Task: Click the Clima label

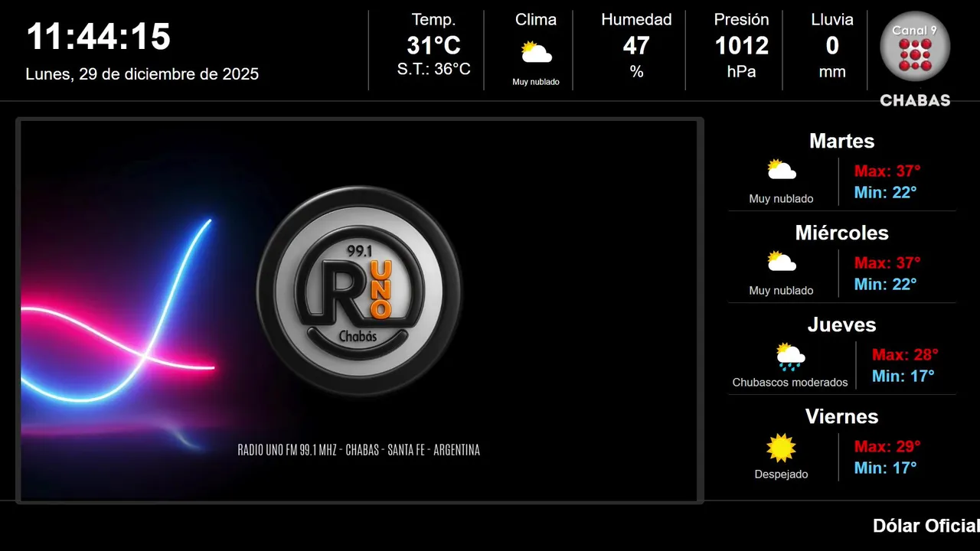Action: point(536,20)
